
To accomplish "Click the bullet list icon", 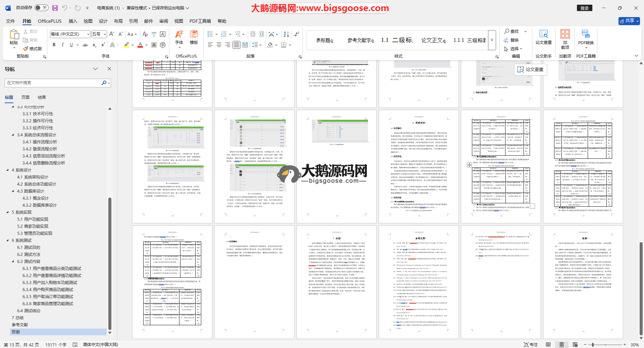I will pos(210,34).
